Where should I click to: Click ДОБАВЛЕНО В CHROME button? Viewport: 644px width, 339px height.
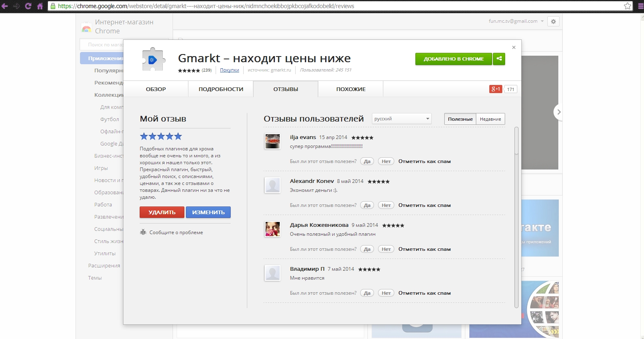[454, 59]
